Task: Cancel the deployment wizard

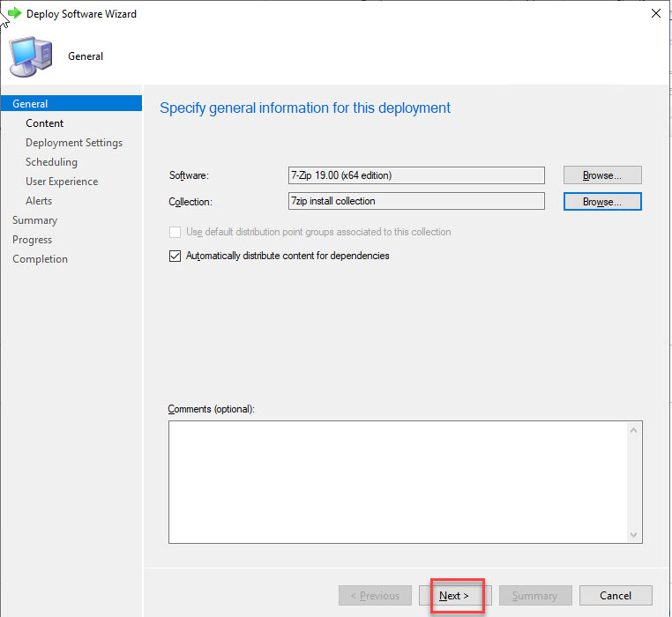Action: tap(616, 596)
